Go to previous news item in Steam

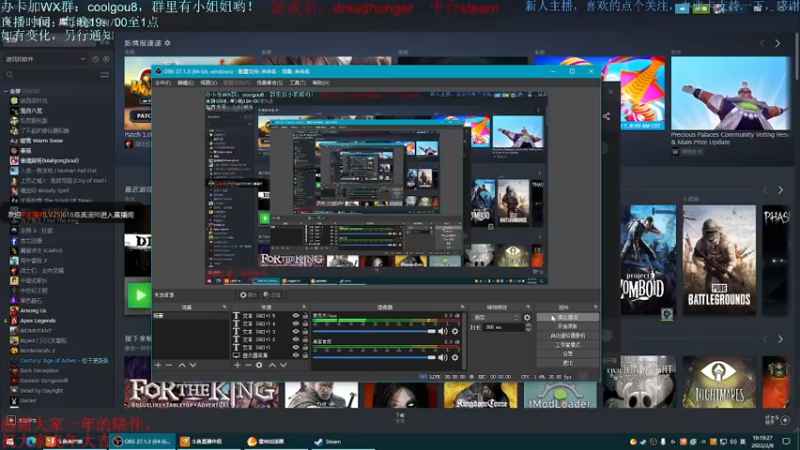coord(762,44)
